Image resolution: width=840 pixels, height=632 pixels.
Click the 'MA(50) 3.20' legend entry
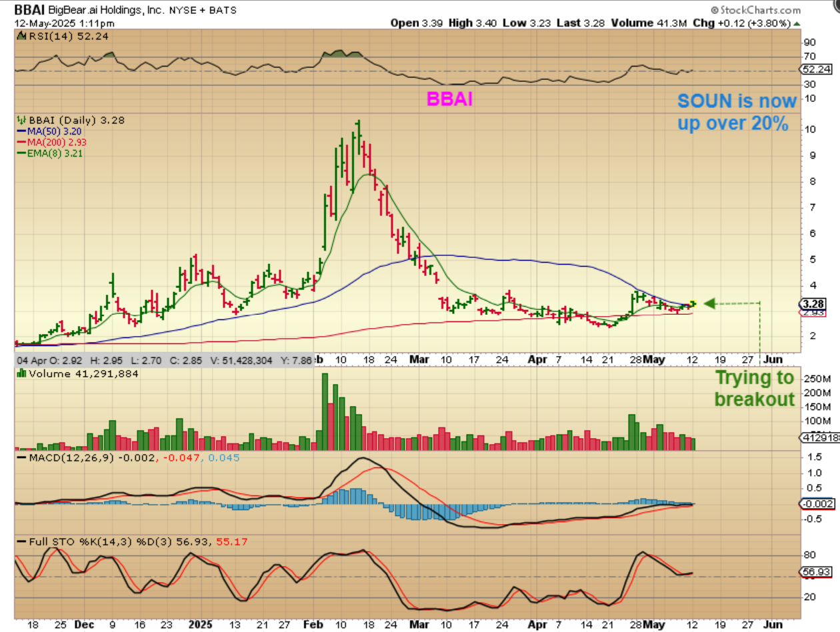(x=51, y=131)
